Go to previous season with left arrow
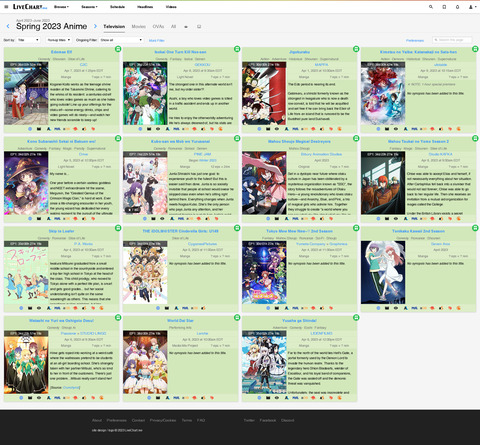 tap(8, 26)
